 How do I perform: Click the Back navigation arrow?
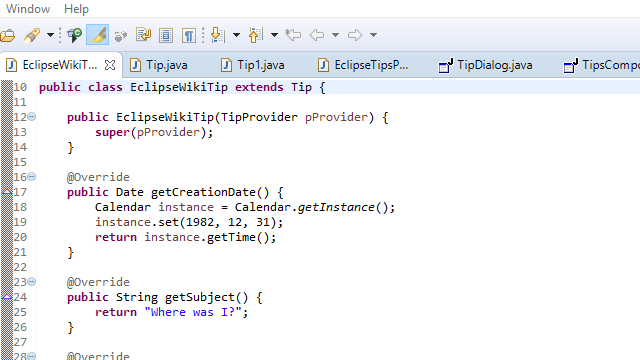pyautogui.click(x=317, y=35)
